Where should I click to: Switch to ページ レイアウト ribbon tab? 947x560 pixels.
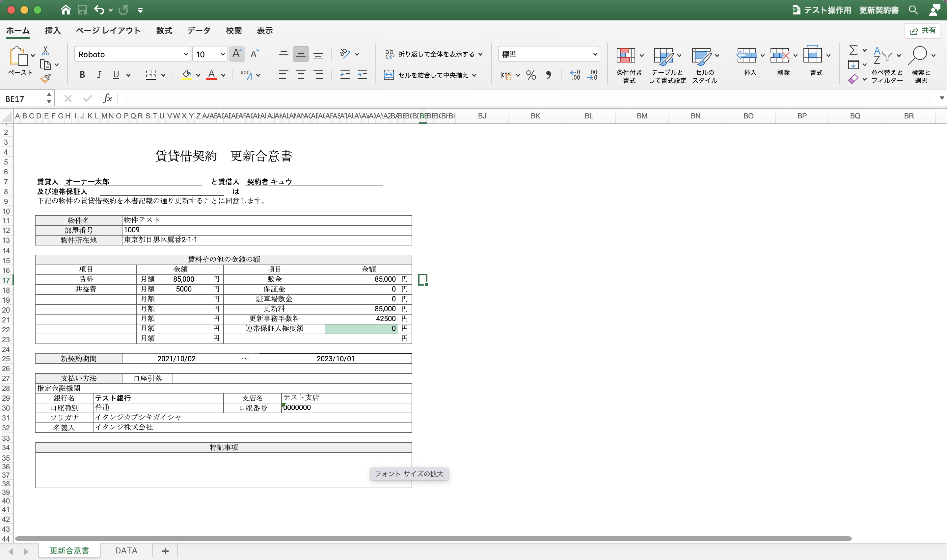coord(108,31)
